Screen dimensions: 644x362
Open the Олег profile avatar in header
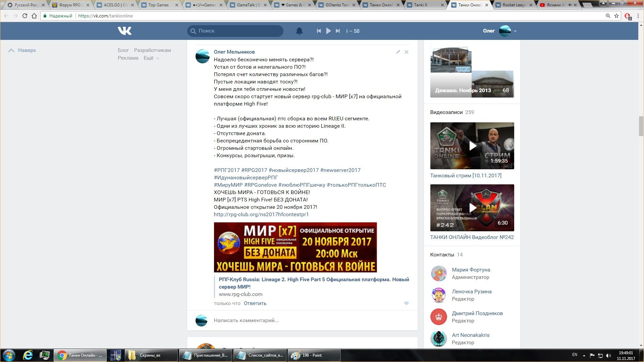pyautogui.click(x=505, y=31)
